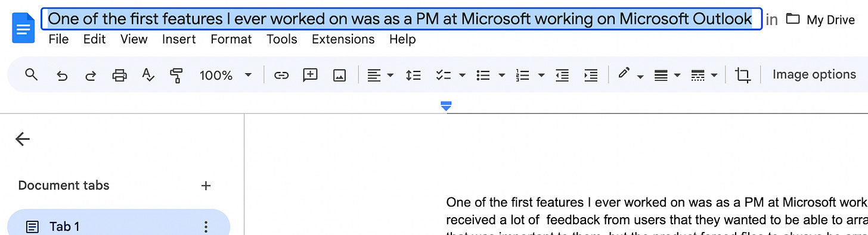
Task: Open Line and paragraph spacing icon
Action: (413, 76)
